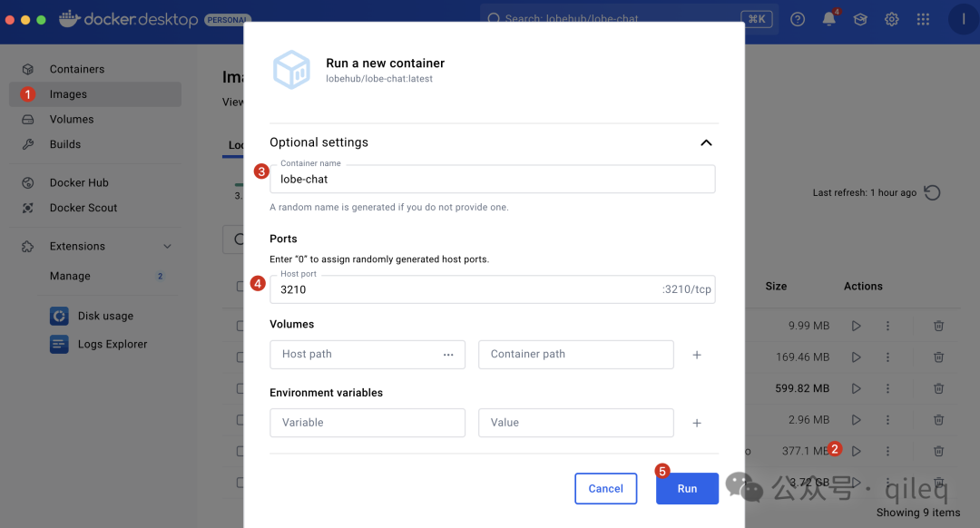This screenshot has height=528, width=980.
Task: Open the help menu icon
Action: click(798, 19)
